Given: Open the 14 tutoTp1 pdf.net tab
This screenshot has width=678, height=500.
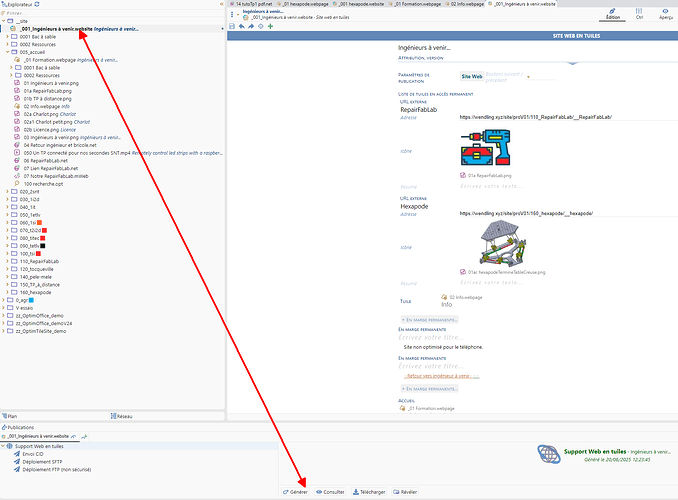Looking at the screenshot, I should [x=251, y=4].
